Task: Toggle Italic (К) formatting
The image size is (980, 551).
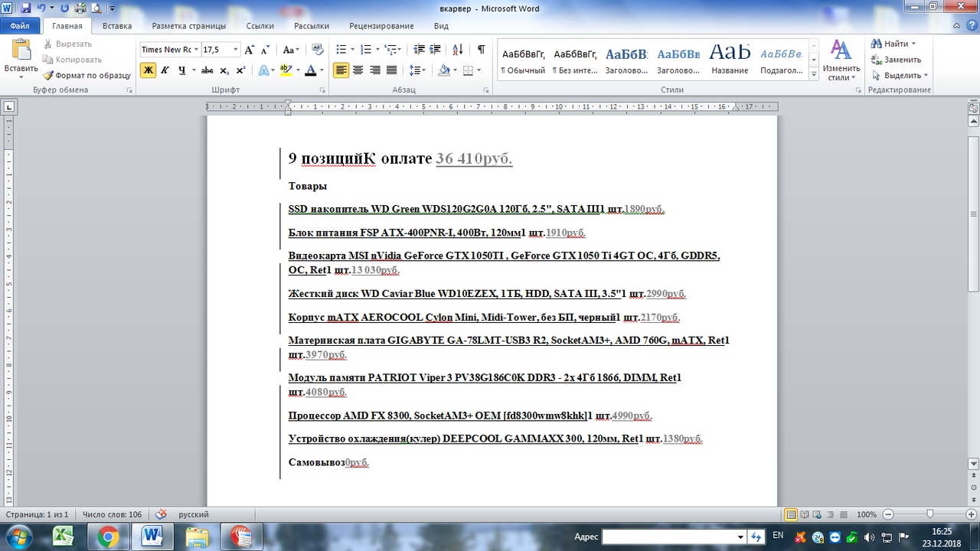Action: point(165,70)
